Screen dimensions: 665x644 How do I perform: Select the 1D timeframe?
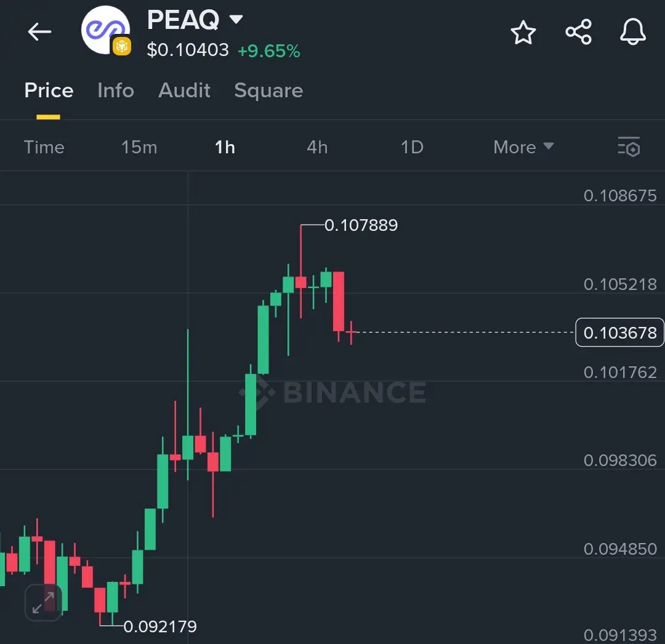coord(412,147)
